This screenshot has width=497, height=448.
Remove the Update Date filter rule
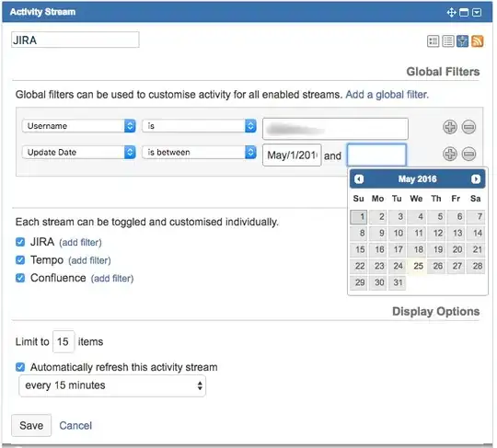pos(468,154)
